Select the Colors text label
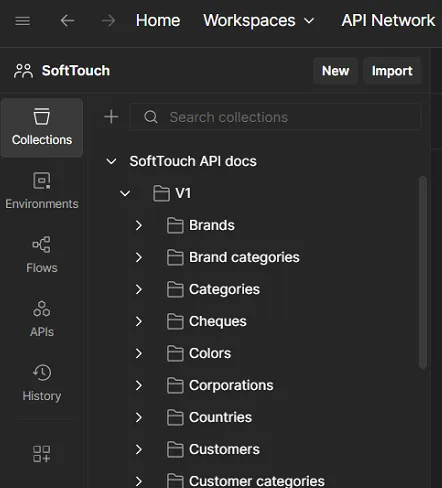 [x=210, y=353]
